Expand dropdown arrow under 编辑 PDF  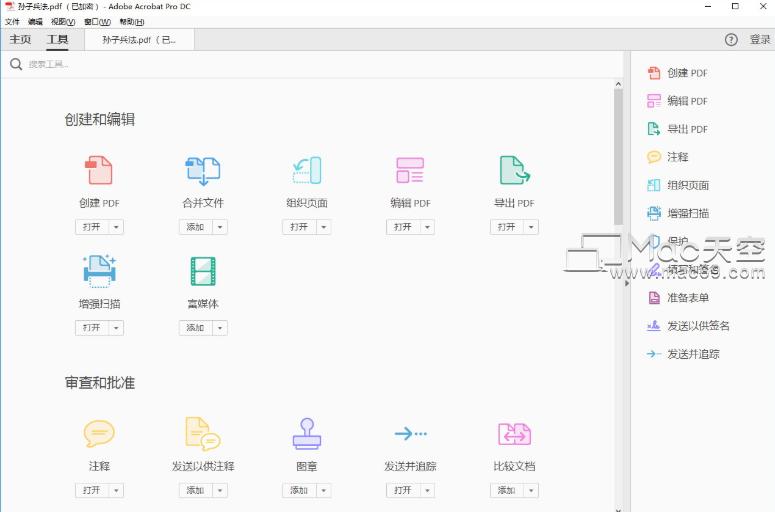point(428,227)
